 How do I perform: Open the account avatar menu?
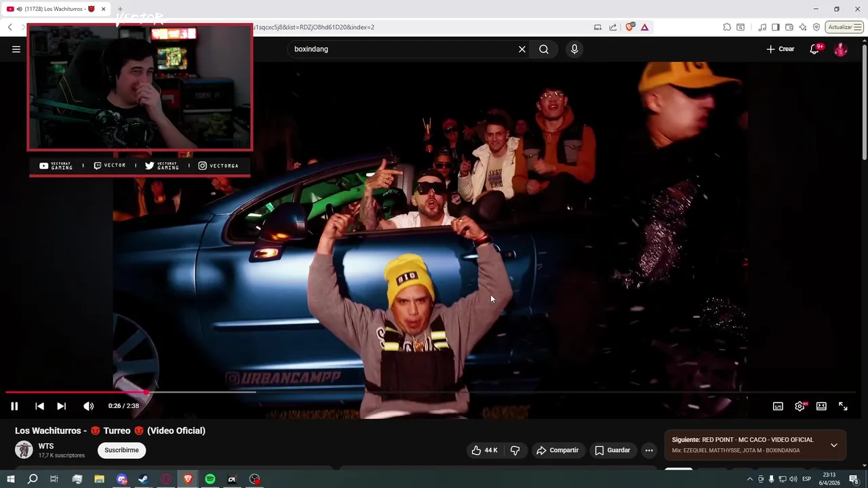point(841,49)
